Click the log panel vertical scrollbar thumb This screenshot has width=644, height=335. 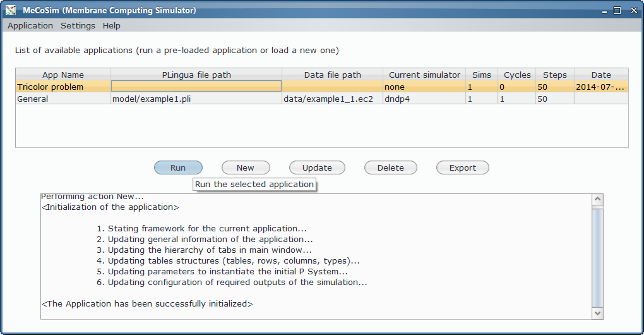click(x=597, y=258)
